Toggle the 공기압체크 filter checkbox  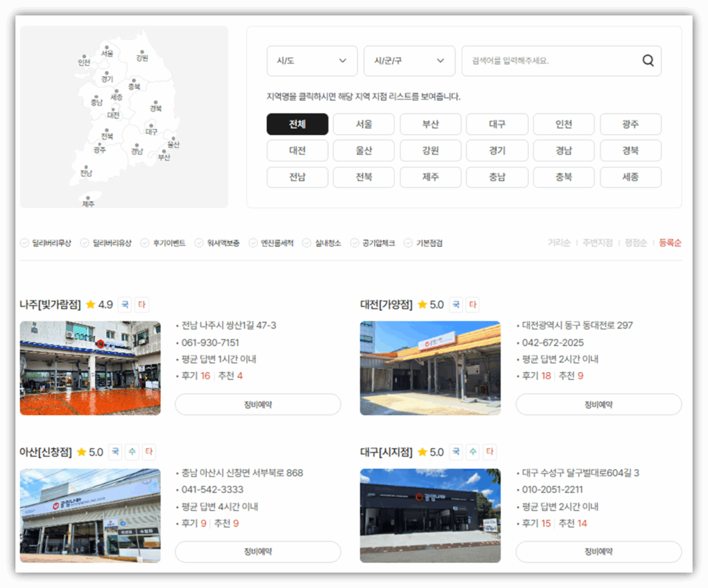(355, 243)
